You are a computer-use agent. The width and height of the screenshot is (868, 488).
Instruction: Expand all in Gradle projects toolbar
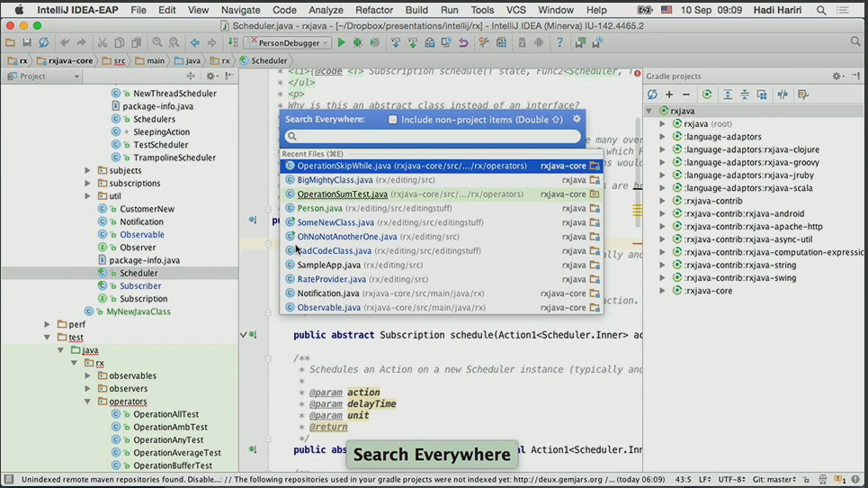click(728, 95)
